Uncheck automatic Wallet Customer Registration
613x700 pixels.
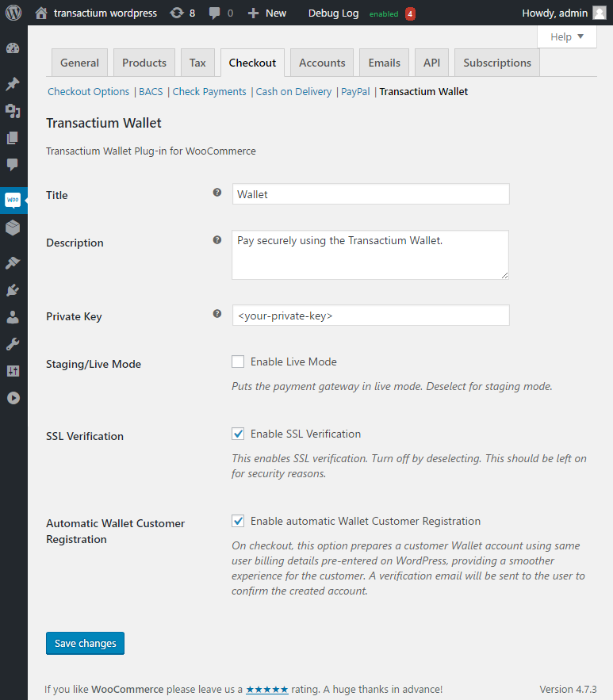coord(238,521)
